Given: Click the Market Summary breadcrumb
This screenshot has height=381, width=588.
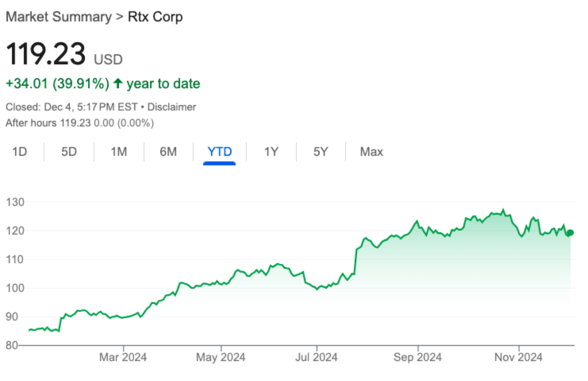Looking at the screenshot, I should 58,17.
